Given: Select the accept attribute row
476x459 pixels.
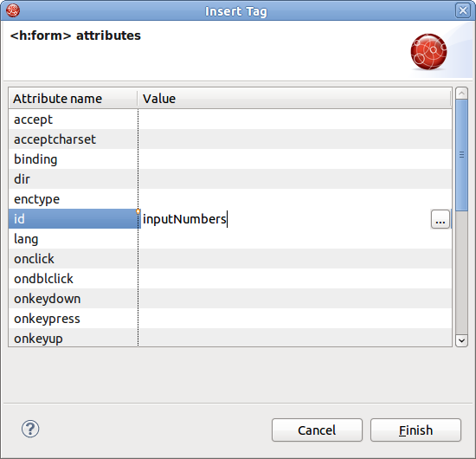Looking at the screenshot, I should [x=230, y=120].
